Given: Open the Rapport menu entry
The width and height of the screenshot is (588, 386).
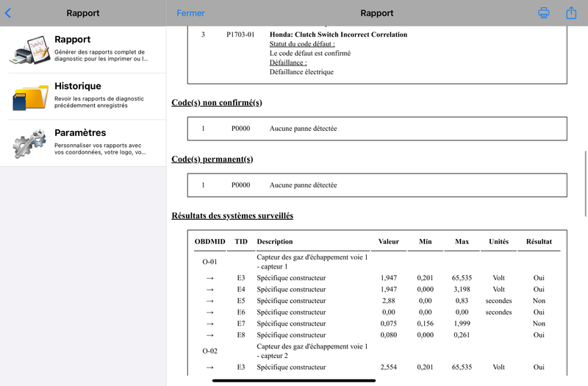Looking at the screenshot, I should pos(83,49).
